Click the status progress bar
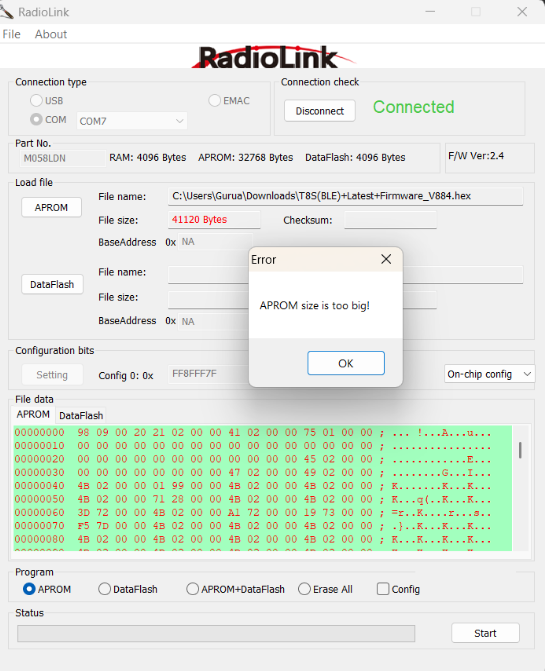 (x=216, y=633)
